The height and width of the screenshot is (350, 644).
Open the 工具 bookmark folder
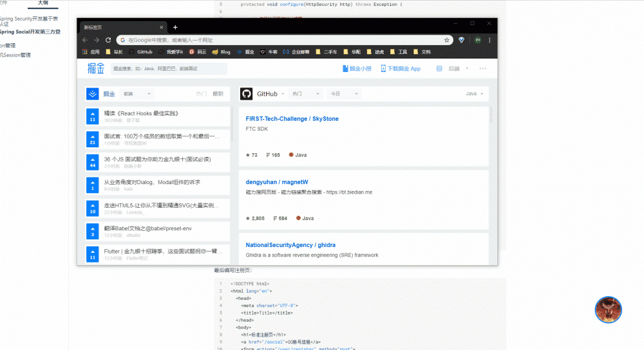(x=399, y=52)
